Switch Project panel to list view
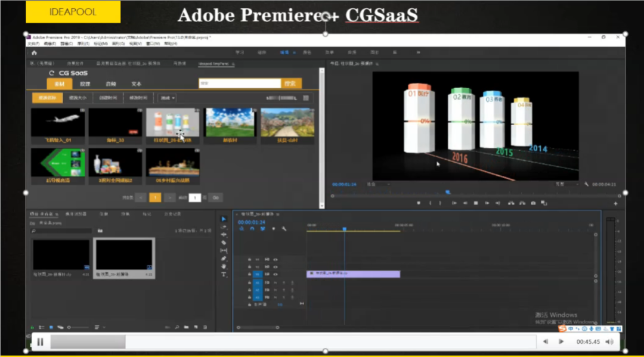 pos(42,327)
